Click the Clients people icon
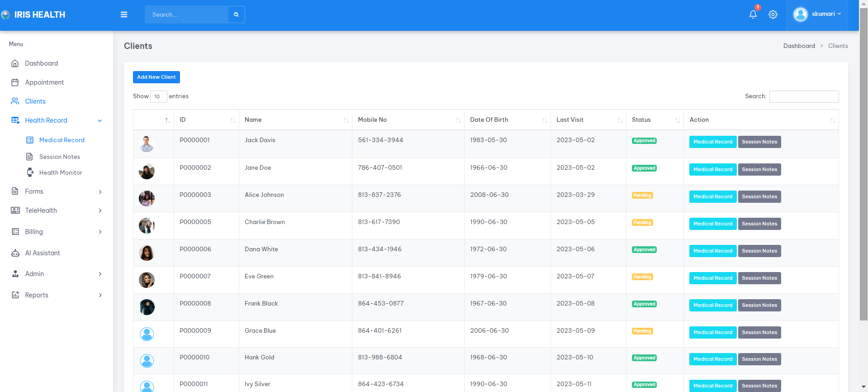 tap(15, 101)
